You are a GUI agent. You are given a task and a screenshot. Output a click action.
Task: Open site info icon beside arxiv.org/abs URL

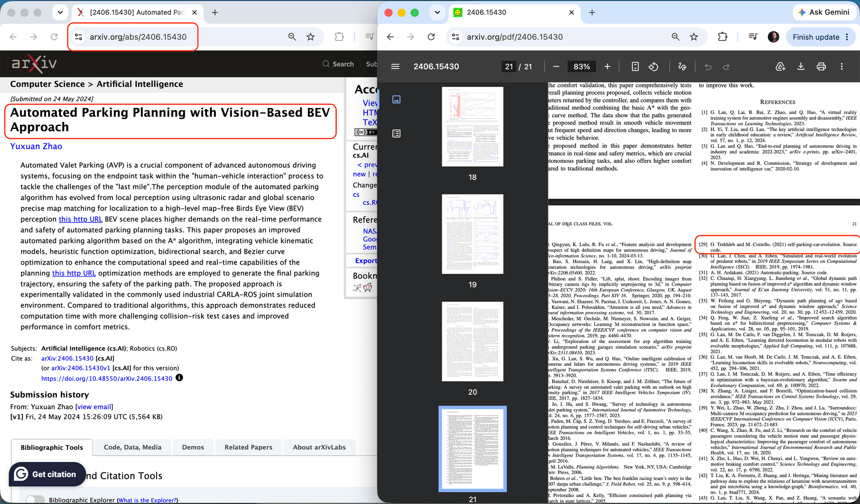(78, 37)
